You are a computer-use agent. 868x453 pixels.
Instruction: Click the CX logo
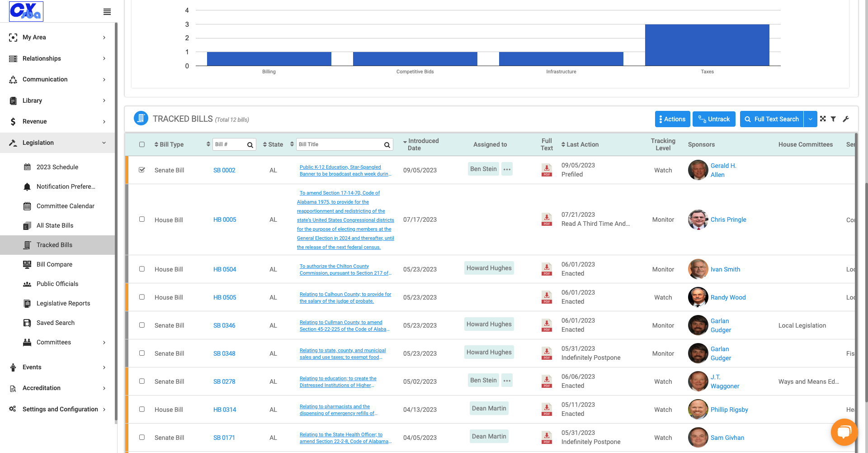pyautogui.click(x=26, y=11)
